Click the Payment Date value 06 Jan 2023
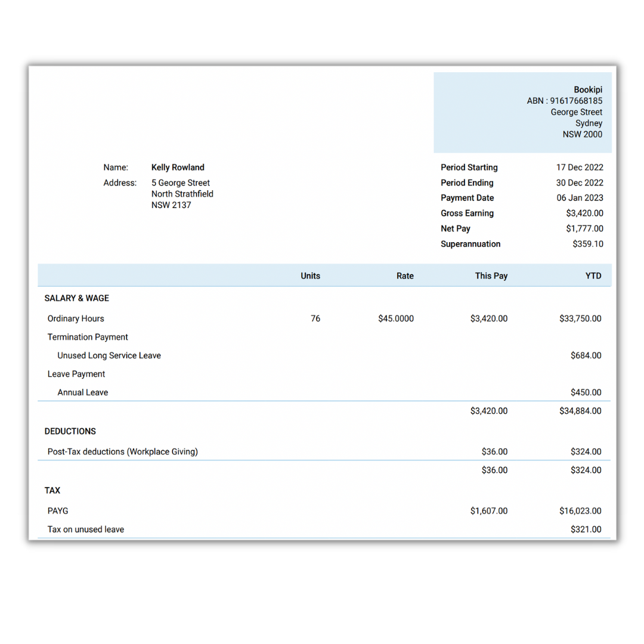This screenshot has width=644, height=644. point(580,198)
